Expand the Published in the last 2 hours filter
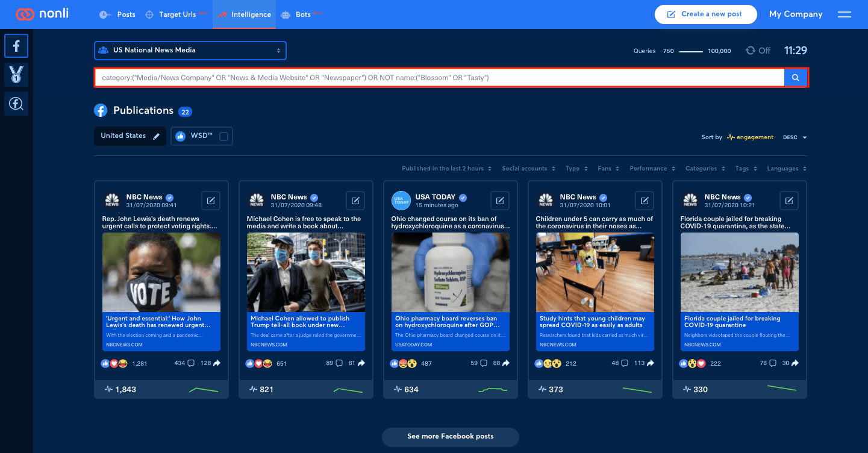The width and height of the screenshot is (868, 453). click(447, 169)
